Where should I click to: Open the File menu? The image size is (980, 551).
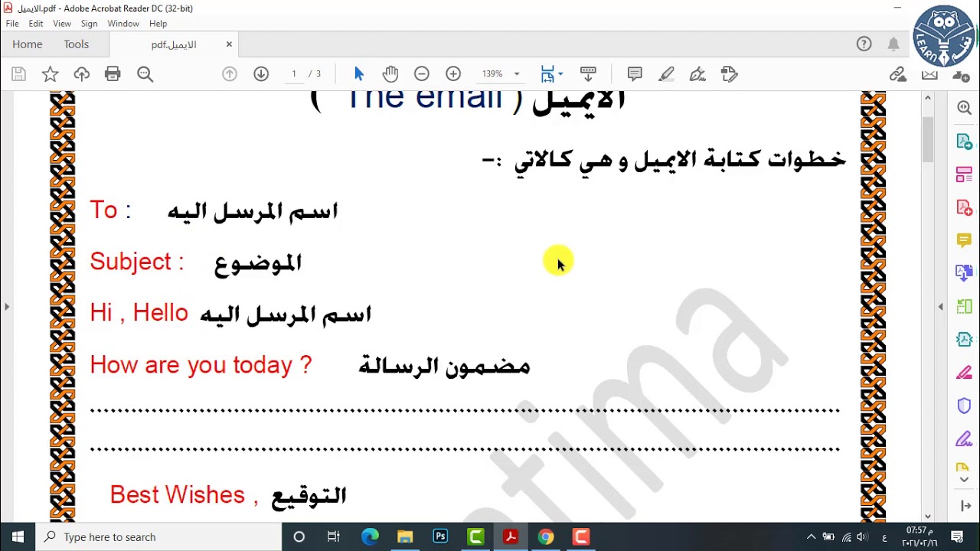12,24
